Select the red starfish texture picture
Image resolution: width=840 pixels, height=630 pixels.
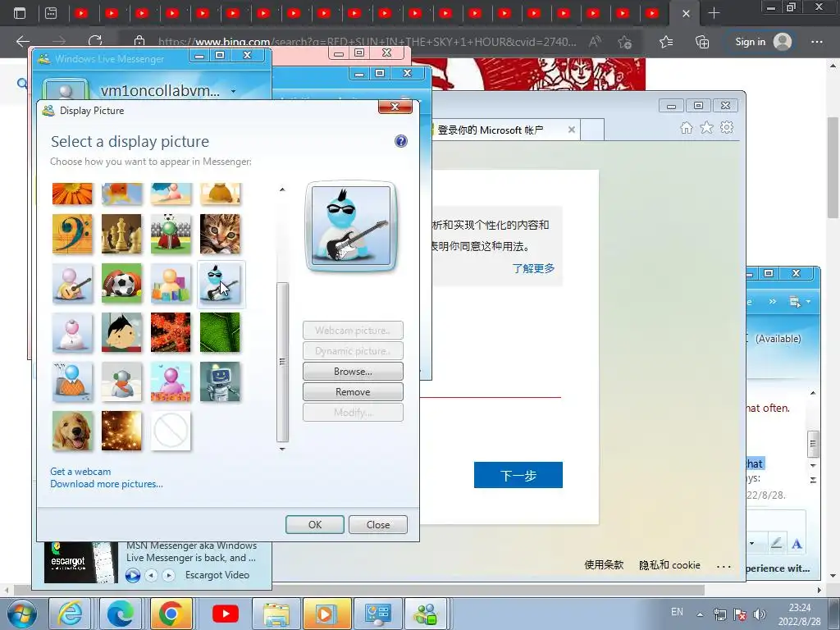[171, 333]
